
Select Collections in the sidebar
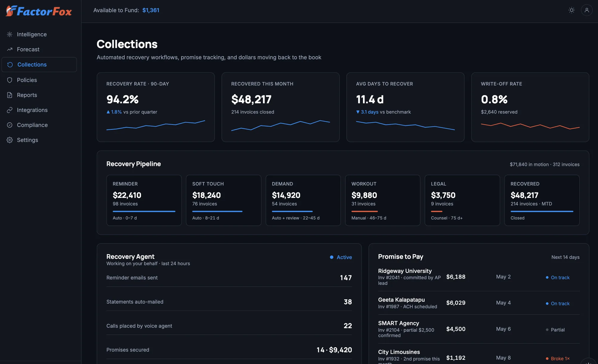pyautogui.click(x=39, y=65)
